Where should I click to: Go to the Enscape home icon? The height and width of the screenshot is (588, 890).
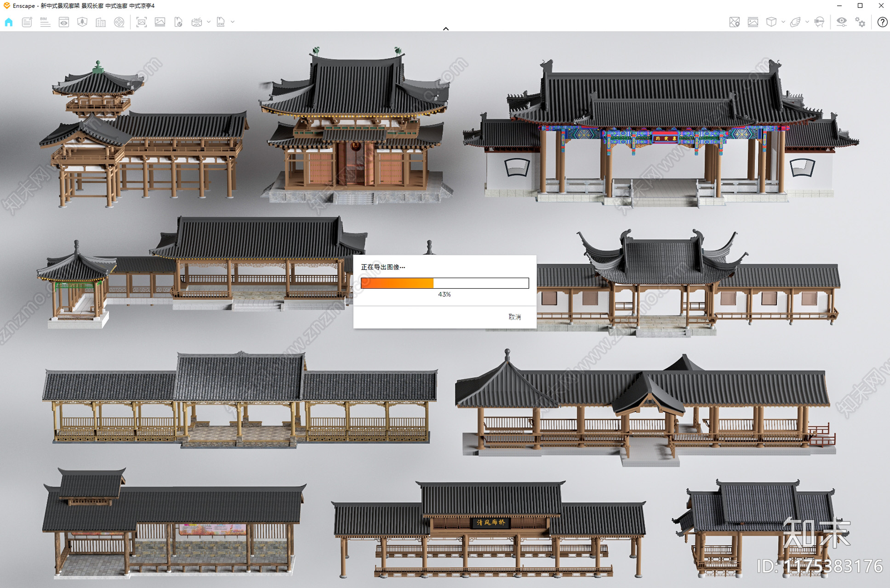(8, 22)
